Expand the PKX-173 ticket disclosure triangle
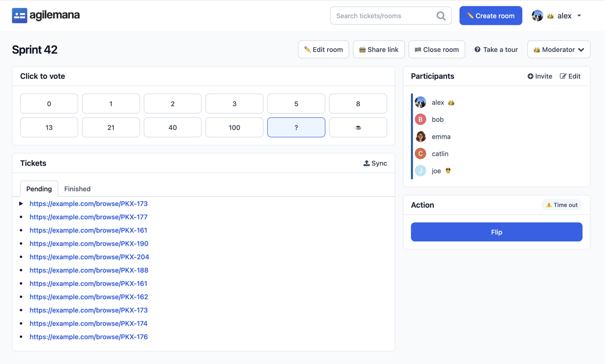This screenshot has height=364, width=605. [x=21, y=204]
